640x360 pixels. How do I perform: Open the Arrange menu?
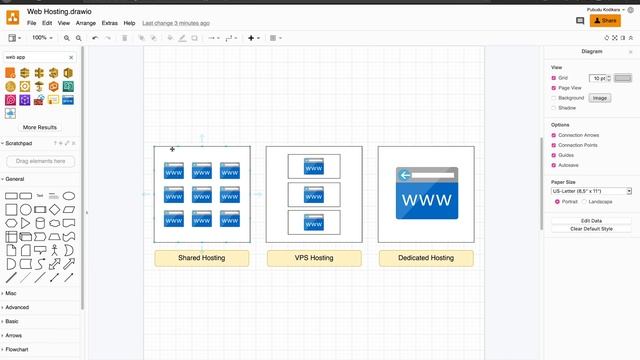pos(86,23)
